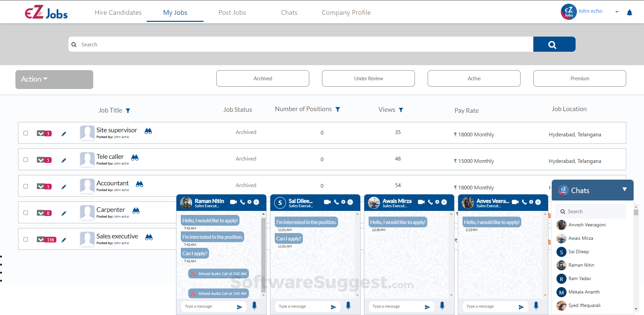This screenshot has height=315, width=644.
Task: Open chat settings gear for Awais Mirza
Action: pos(437,202)
